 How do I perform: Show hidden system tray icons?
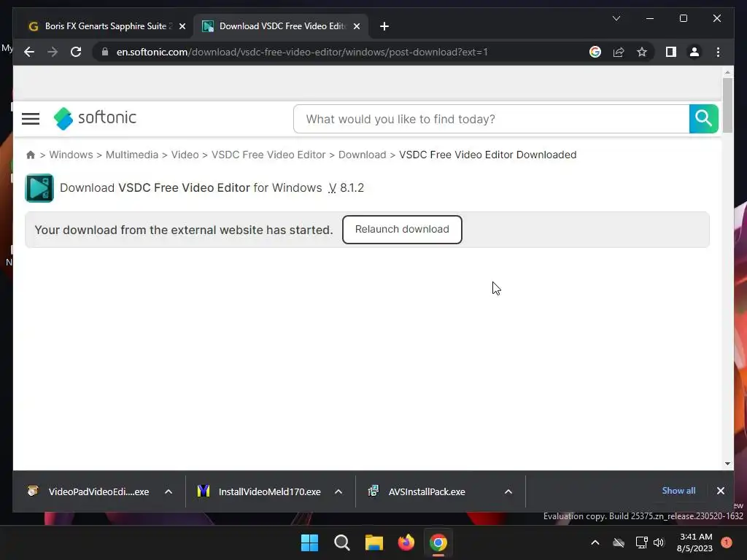pos(595,542)
